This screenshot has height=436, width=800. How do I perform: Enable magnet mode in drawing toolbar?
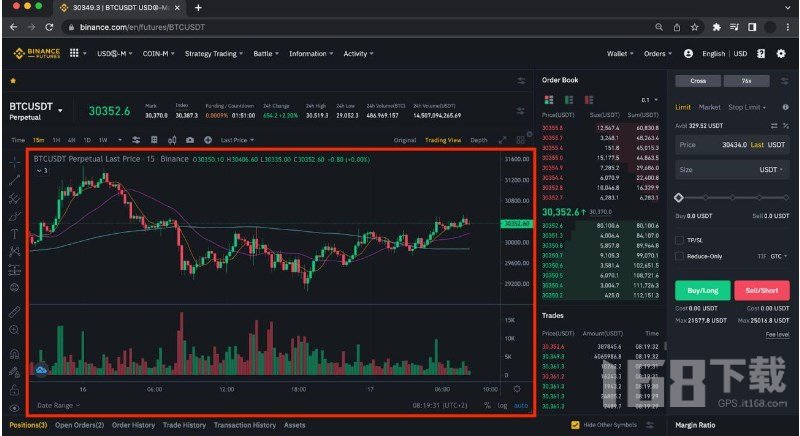[14, 353]
